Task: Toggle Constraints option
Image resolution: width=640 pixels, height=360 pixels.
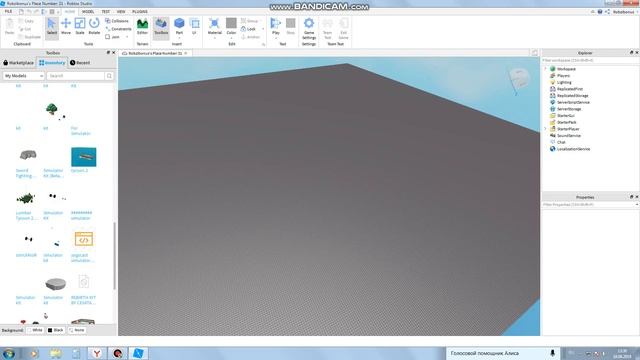Action: point(118,29)
